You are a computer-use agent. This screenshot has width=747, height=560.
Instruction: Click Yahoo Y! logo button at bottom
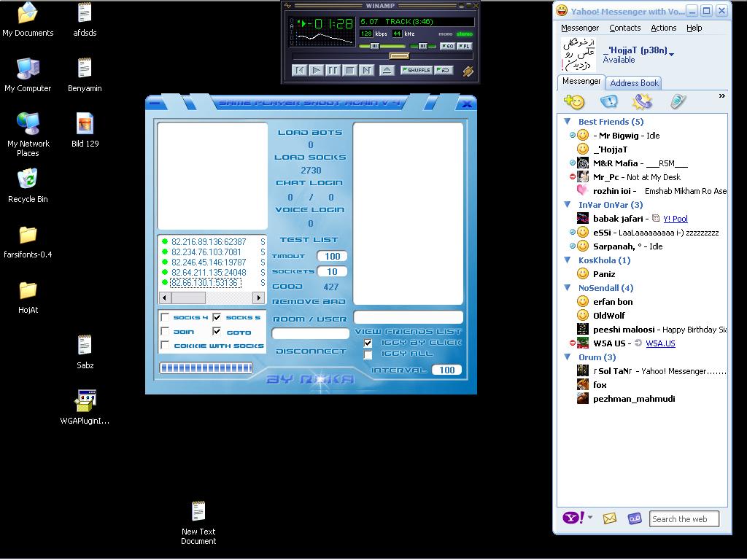[573, 518]
